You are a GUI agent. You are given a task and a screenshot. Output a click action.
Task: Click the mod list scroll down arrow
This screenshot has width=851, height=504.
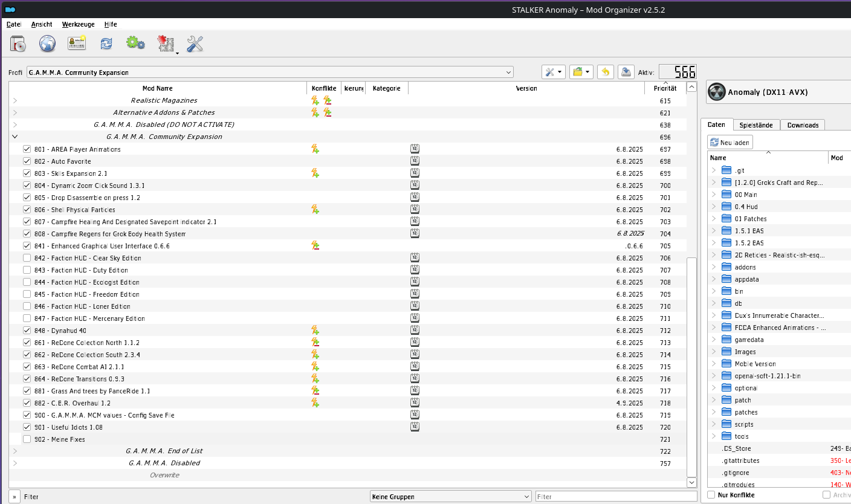(692, 482)
